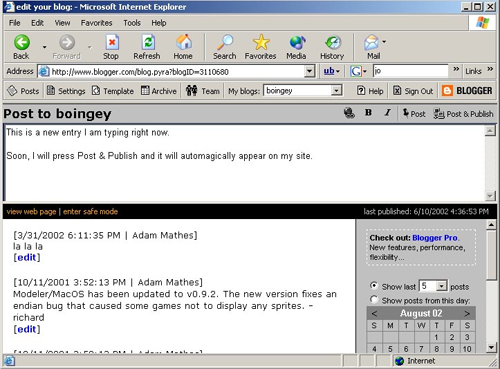Select 'Show posts from this day' radio
The image size is (500, 369).
coord(374,300)
